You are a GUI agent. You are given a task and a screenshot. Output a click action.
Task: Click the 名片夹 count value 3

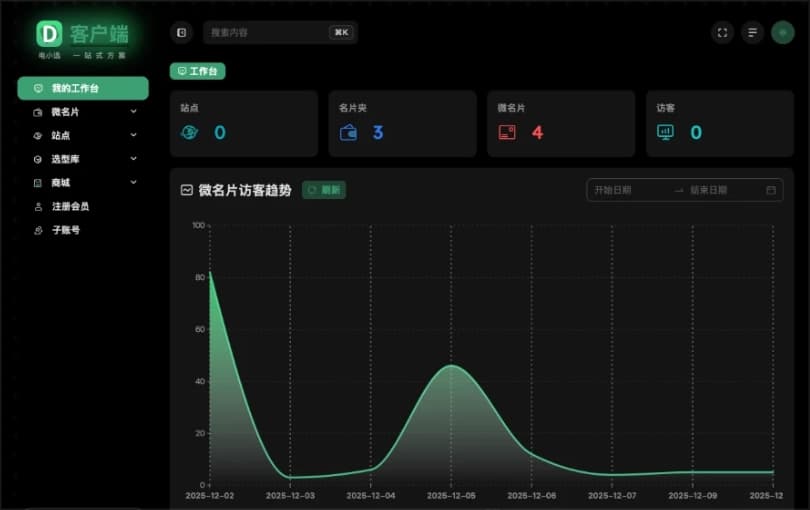378,133
